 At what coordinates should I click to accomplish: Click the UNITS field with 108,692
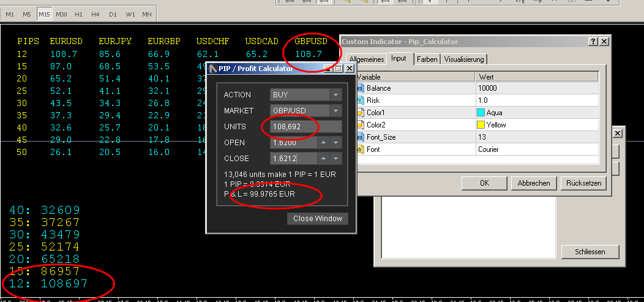pyautogui.click(x=305, y=127)
